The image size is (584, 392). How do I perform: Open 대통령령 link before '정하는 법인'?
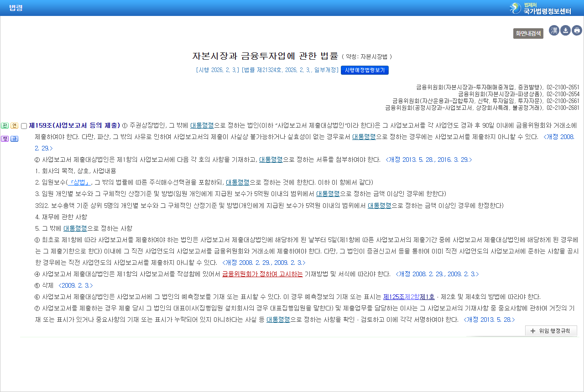(x=202, y=125)
